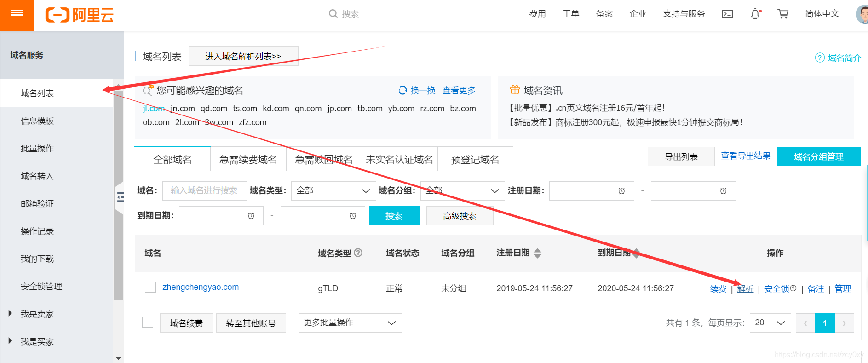Image resolution: width=868 pixels, height=363 pixels.
Task: Go to the previous page arrow
Action: (x=805, y=323)
